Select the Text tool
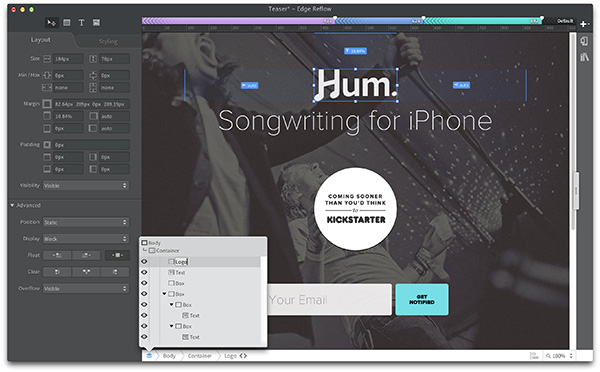Image resolution: width=600 pixels, height=372 pixels. click(82, 23)
